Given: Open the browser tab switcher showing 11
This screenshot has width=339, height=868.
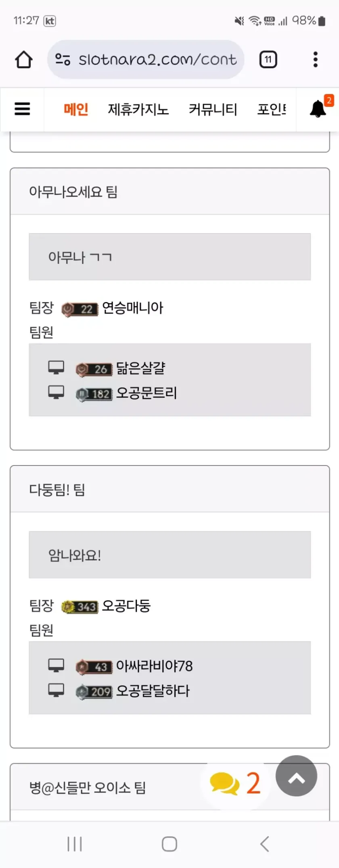Looking at the screenshot, I should [268, 60].
